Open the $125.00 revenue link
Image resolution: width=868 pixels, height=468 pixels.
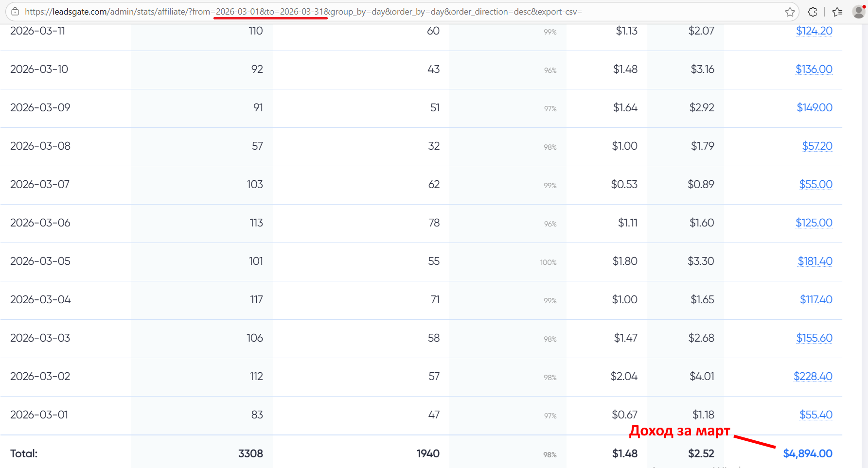814,223
